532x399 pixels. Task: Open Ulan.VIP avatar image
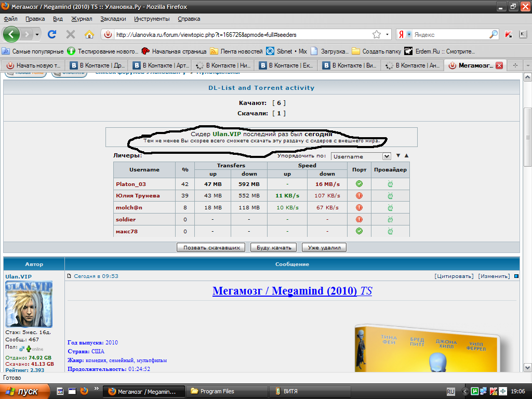[29, 304]
